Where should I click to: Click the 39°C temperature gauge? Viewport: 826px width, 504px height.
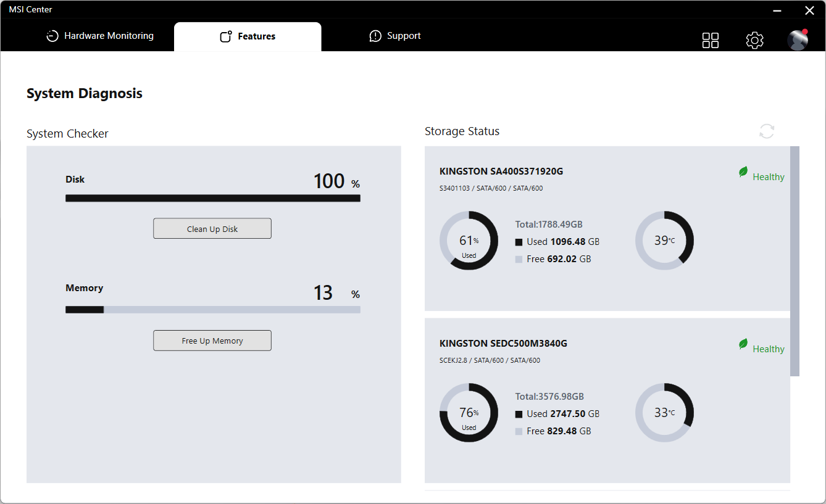[x=664, y=241]
